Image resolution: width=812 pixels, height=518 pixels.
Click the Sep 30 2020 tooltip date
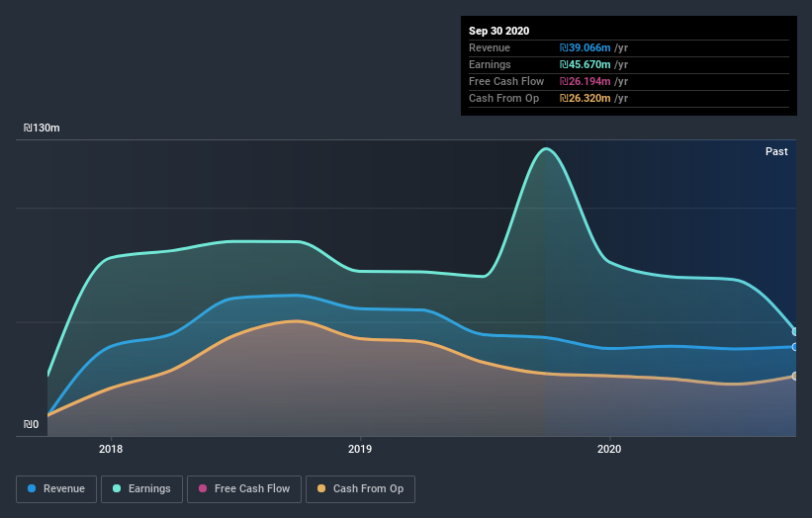[498, 31]
